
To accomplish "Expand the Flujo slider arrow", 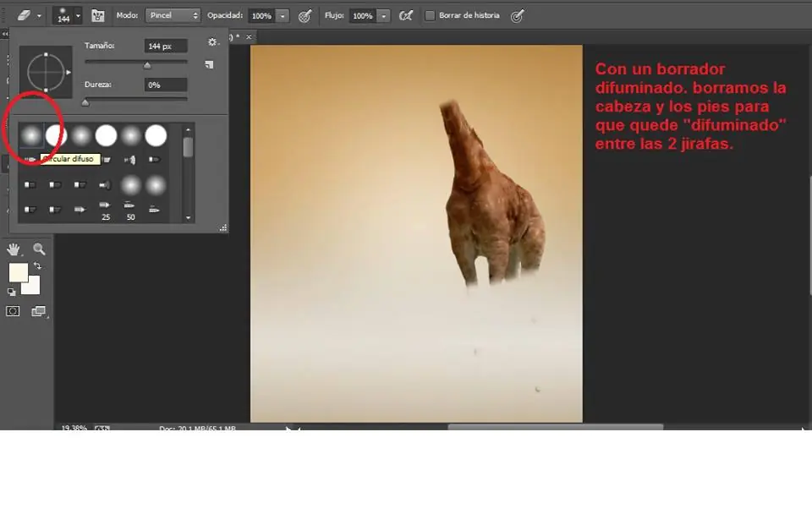I will click(384, 16).
